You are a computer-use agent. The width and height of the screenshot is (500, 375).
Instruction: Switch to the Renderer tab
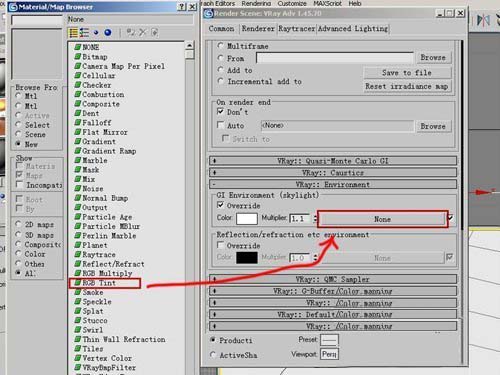258,29
